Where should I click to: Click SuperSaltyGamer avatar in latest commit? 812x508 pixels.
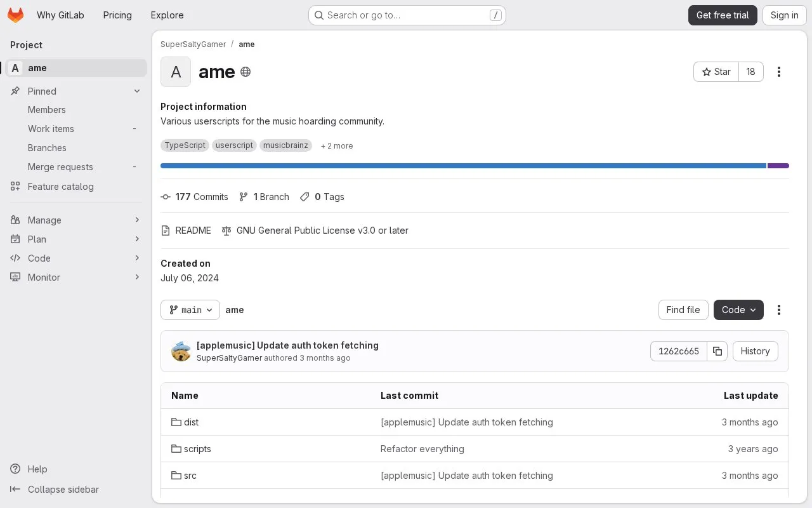[x=181, y=351]
